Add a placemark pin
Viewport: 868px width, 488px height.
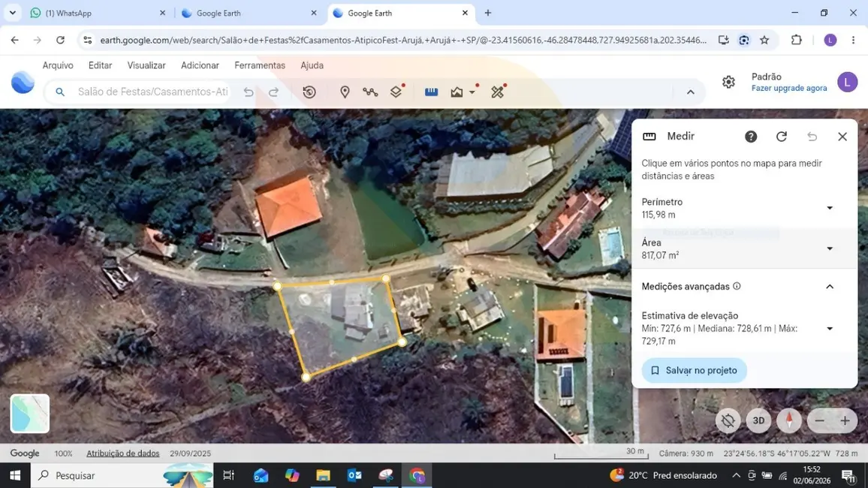pos(345,92)
